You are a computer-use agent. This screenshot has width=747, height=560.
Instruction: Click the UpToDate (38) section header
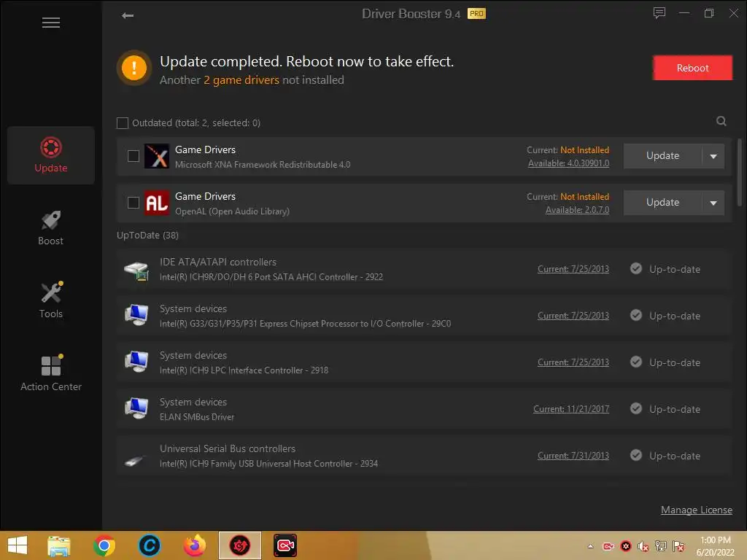(x=147, y=236)
